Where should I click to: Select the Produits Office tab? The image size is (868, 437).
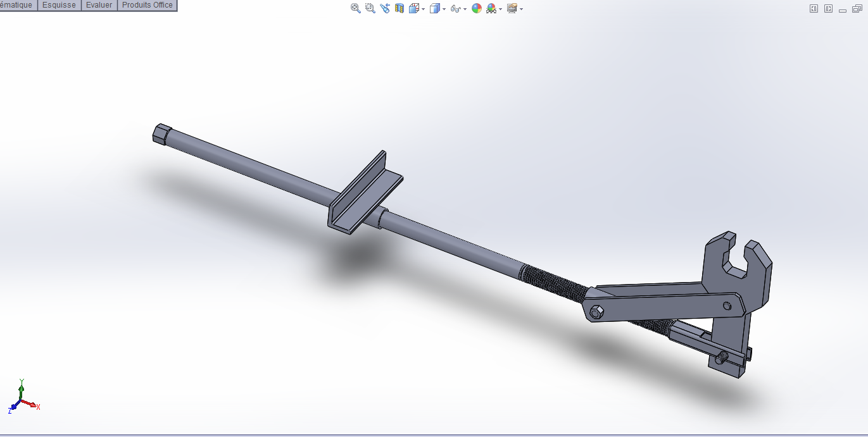[x=147, y=5]
